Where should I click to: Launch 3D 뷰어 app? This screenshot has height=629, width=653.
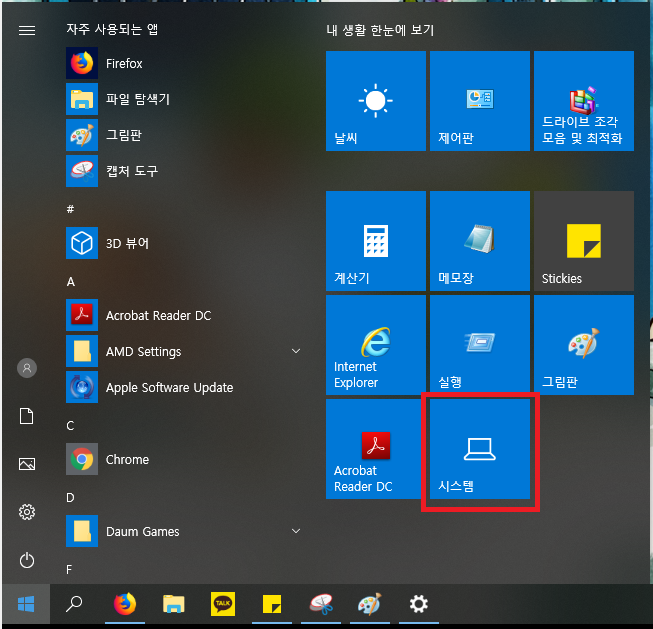click(x=183, y=243)
